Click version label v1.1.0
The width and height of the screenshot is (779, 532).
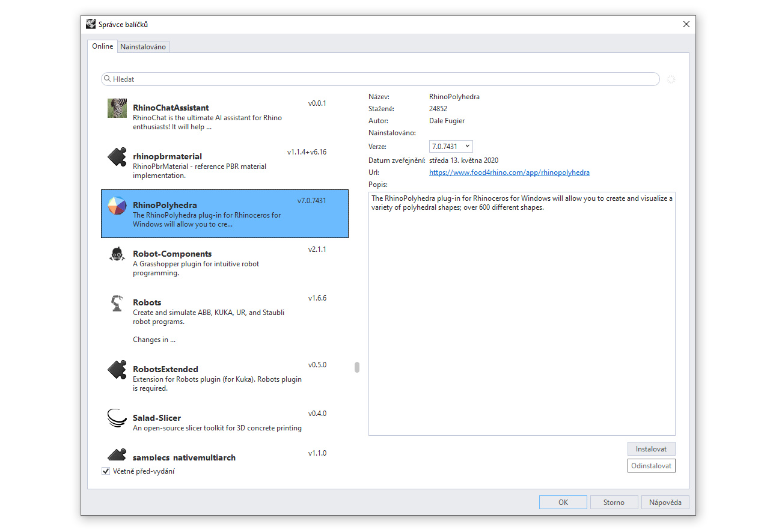click(x=317, y=453)
